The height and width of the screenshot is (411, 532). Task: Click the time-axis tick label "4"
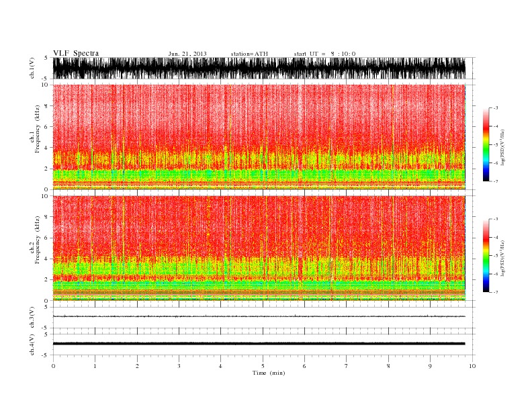click(x=220, y=366)
